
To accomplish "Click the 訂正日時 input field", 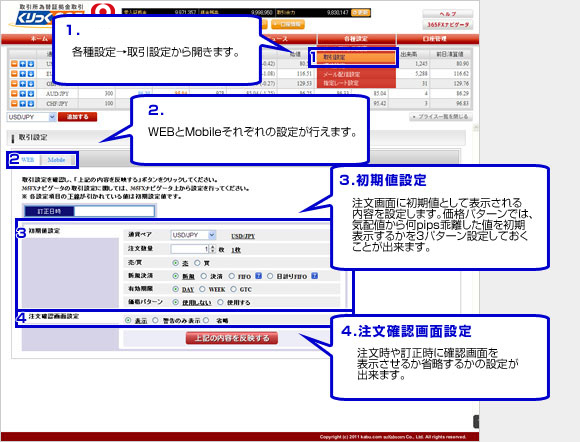I will [x=114, y=211].
